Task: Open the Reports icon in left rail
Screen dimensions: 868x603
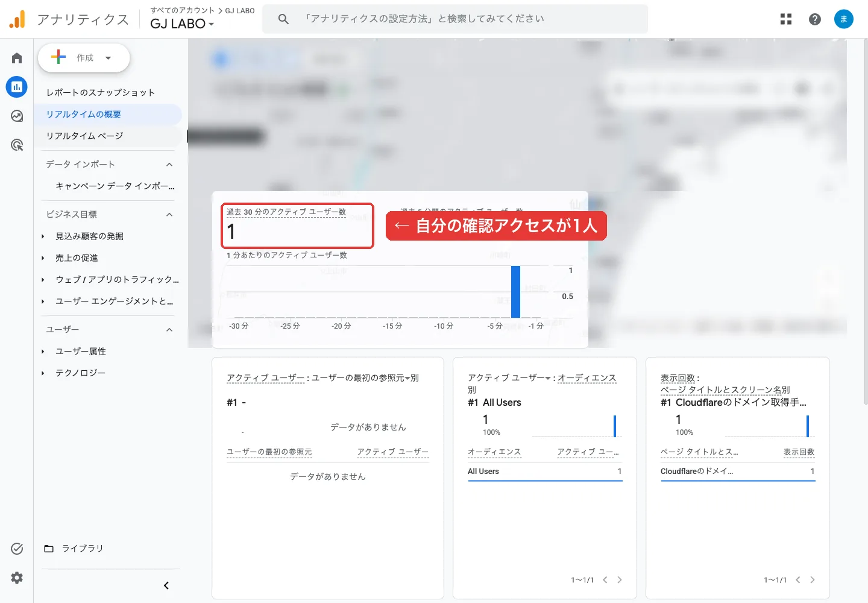Action: pyautogui.click(x=17, y=87)
